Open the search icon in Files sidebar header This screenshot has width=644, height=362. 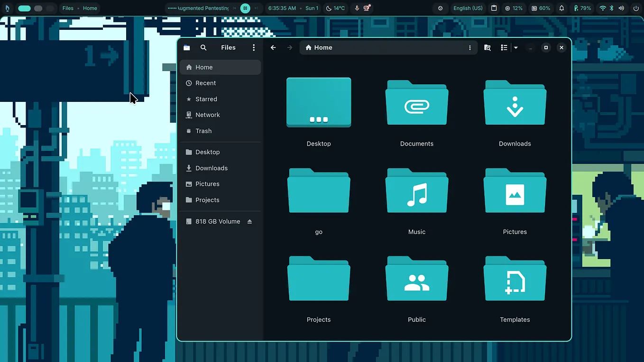coord(203,47)
